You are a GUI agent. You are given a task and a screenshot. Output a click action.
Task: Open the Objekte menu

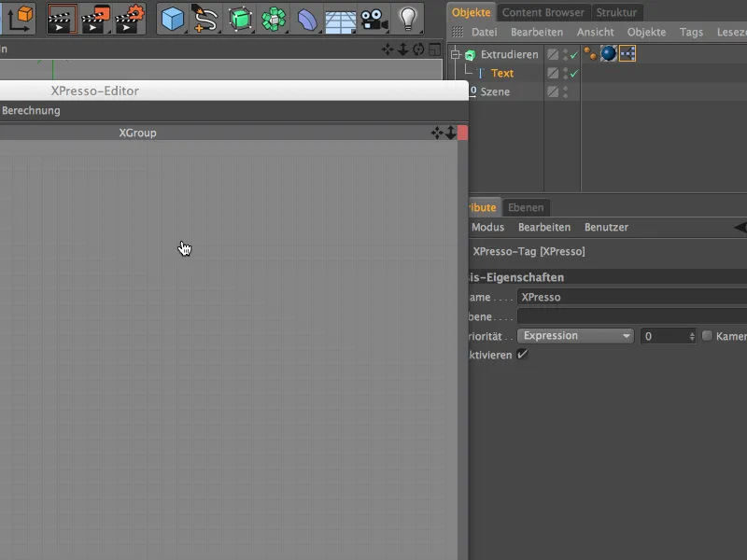pos(646,32)
